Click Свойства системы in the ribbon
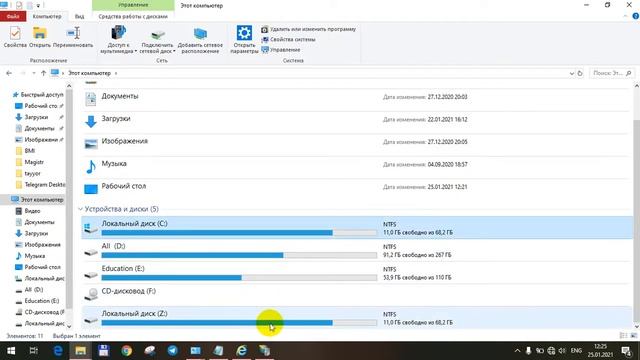This screenshot has width=640, height=360. (x=288, y=40)
